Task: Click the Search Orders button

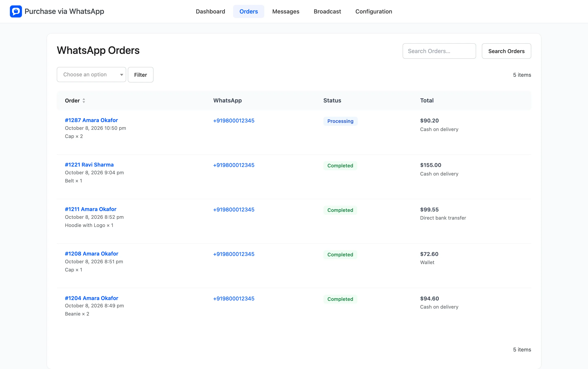Action: [506, 51]
